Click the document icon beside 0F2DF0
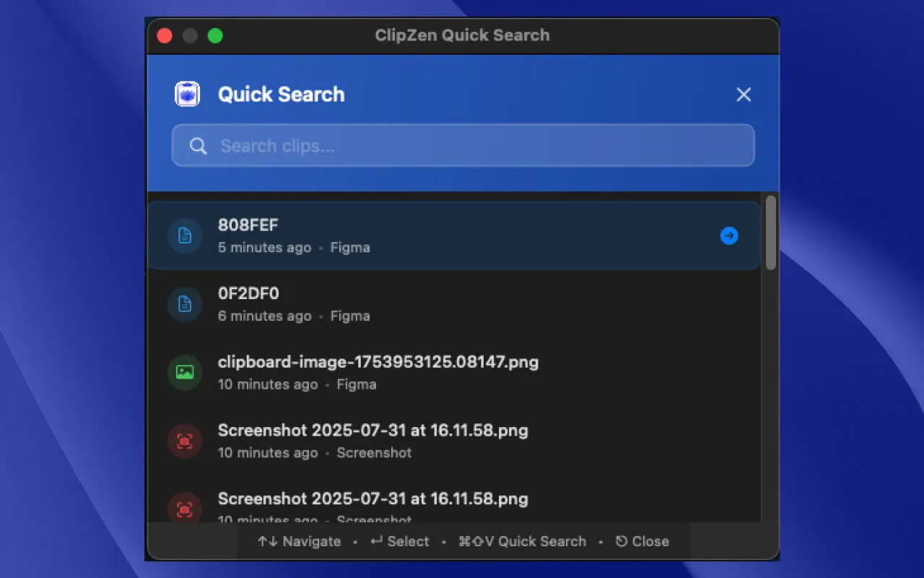Image resolution: width=924 pixels, height=578 pixels. pyautogui.click(x=185, y=304)
